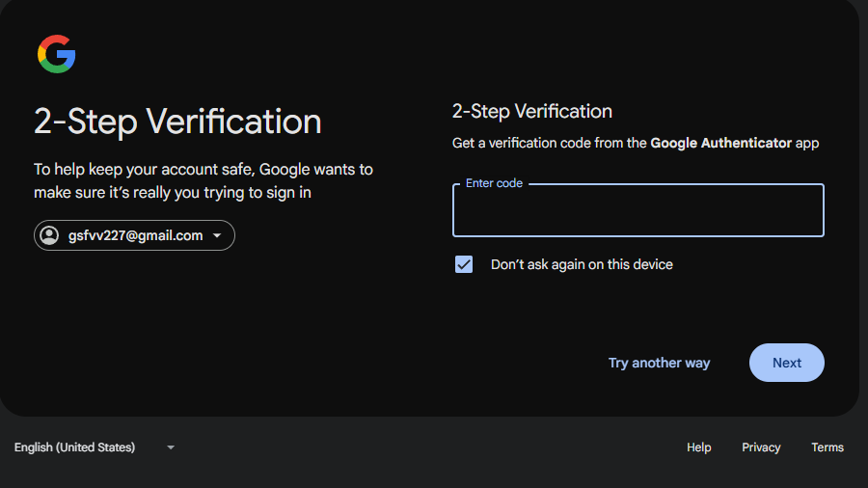The width and height of the screenshot is (868, 488).
Task: Uncheck the Don't ask again checkbox
Action: pyautogui.click(x=464, y=264)
